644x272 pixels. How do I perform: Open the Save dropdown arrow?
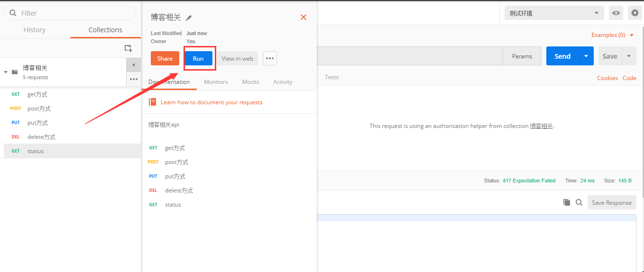coord(629,56)
